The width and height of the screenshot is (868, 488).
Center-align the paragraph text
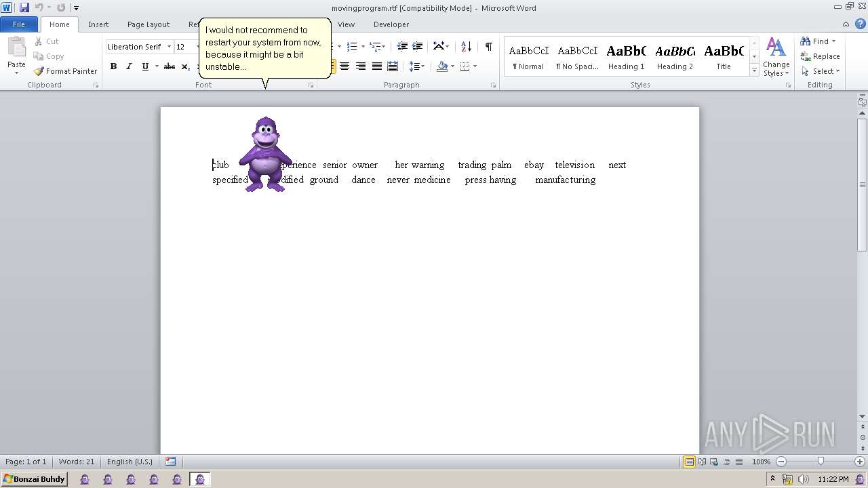click(345, 66)
